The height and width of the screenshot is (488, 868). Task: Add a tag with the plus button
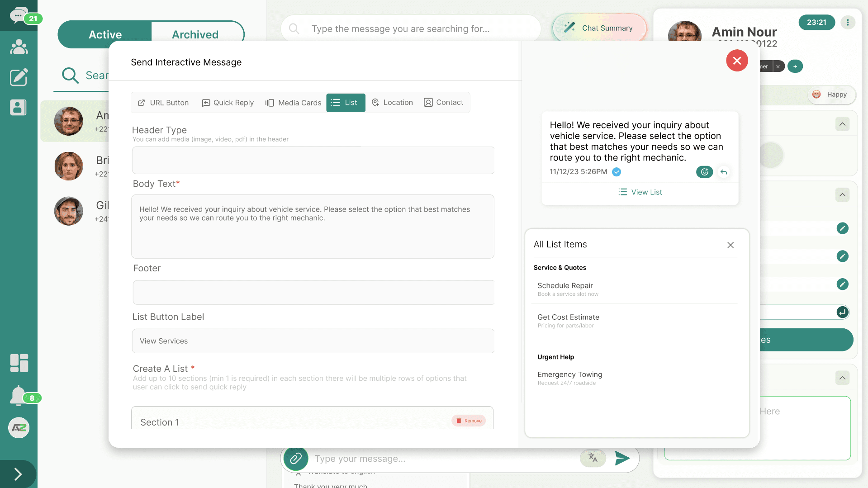point(795,66)
